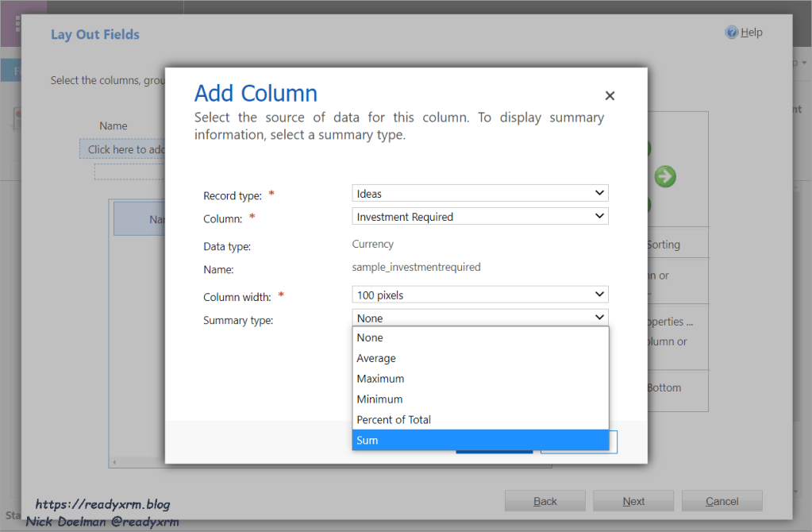Open the Record type dropdown
The image size is (812, 532).
(479, 194)
